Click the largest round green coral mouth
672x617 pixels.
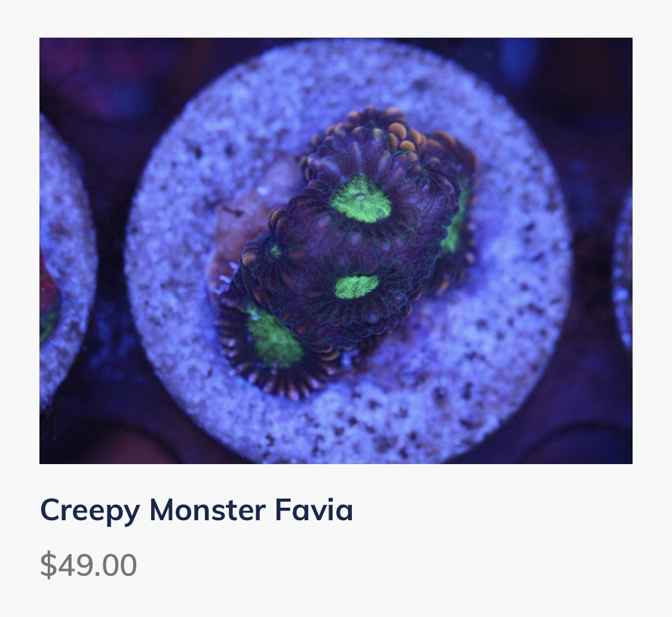[360, 200]
